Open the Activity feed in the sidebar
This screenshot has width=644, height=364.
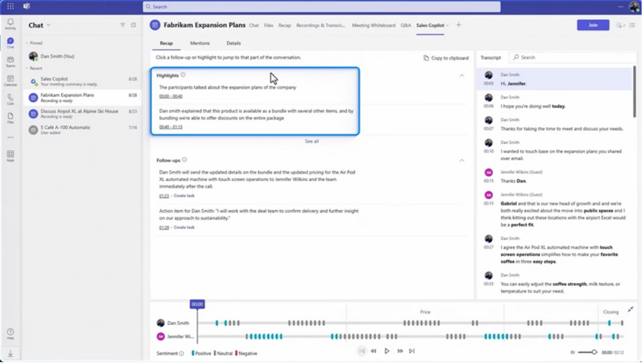click(x=10, y=23)
